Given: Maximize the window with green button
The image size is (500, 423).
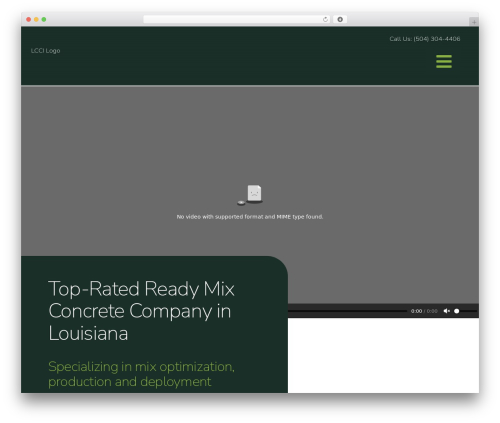Looking at the screenshot, I should tap(44, 19).
